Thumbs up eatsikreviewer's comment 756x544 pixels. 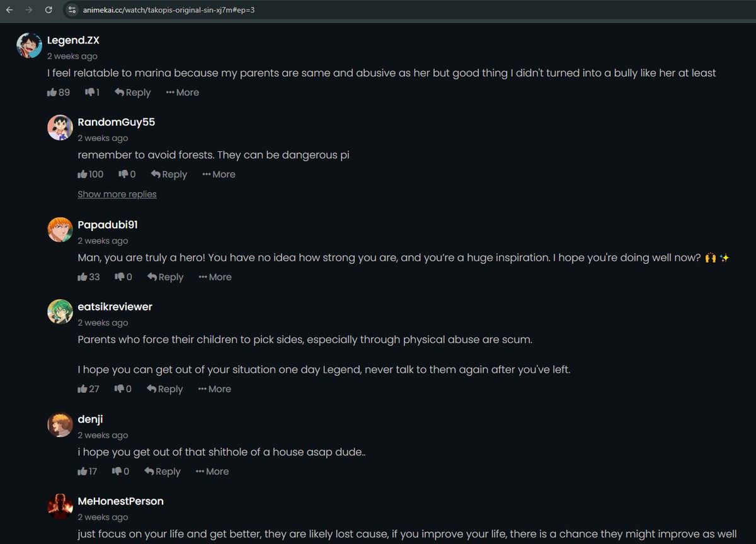83,389
